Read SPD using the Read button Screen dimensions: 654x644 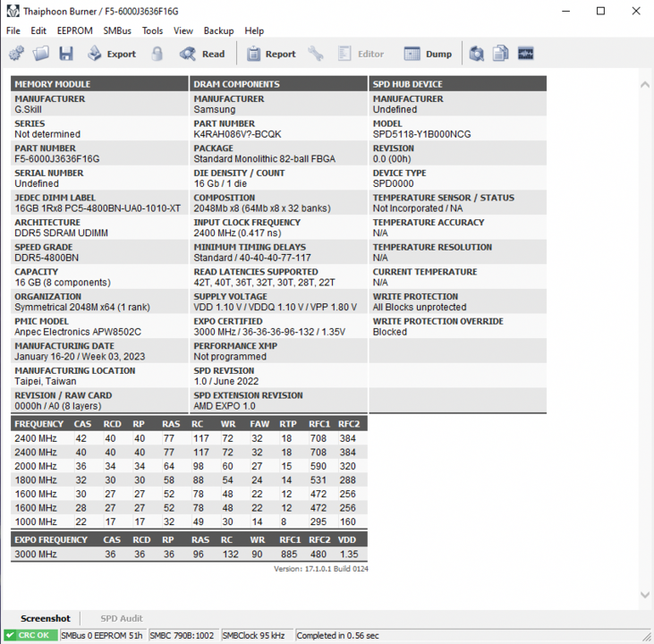tap(202, 54)
